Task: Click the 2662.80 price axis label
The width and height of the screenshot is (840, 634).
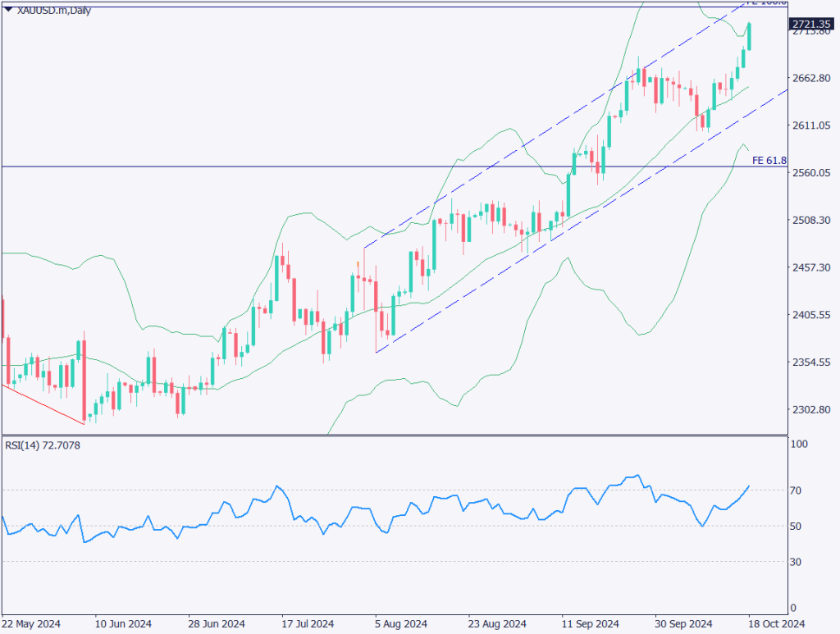Action: pyautogui.click(x=811, y=78)
